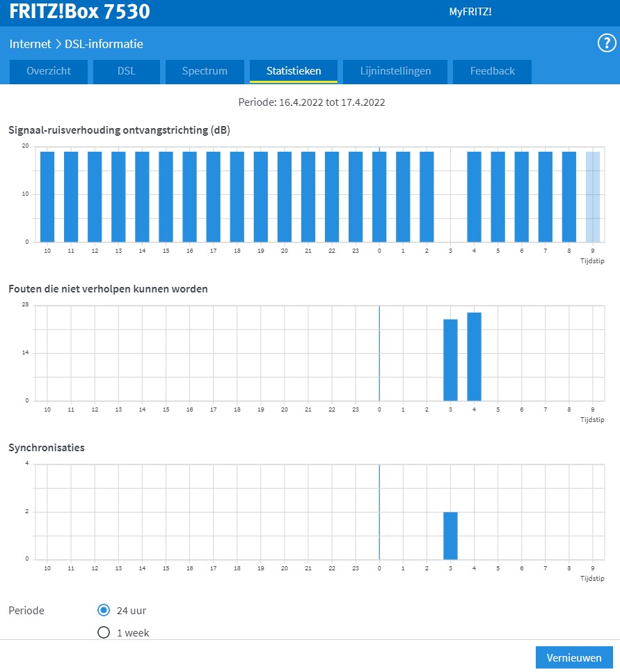Switch to the DSL tab
This screenshot has width=620, height=672.
point(127,71)
